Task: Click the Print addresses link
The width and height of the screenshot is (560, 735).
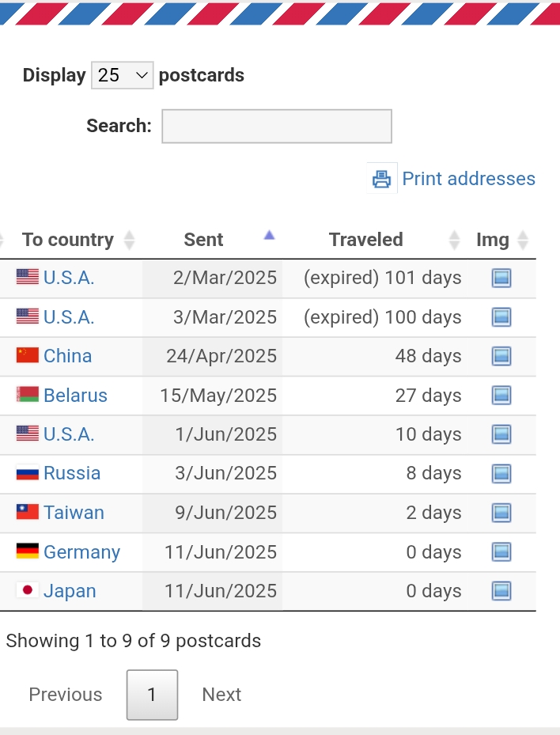Action: 468,179
